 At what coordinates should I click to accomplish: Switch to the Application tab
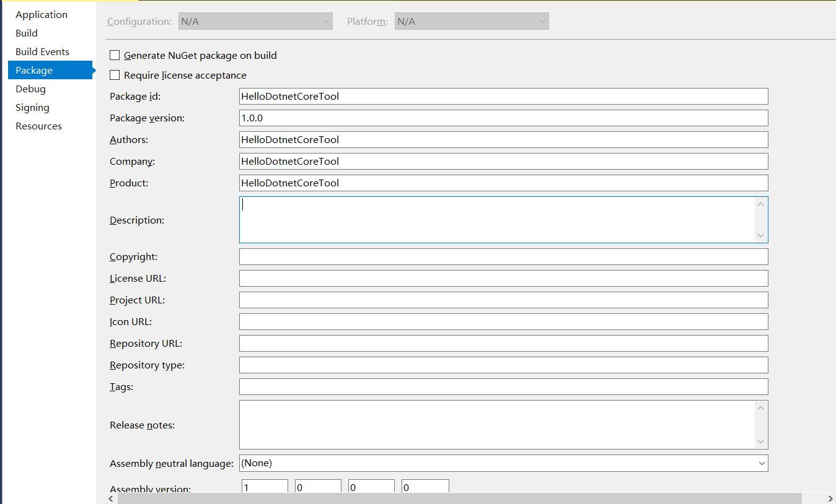42,15
